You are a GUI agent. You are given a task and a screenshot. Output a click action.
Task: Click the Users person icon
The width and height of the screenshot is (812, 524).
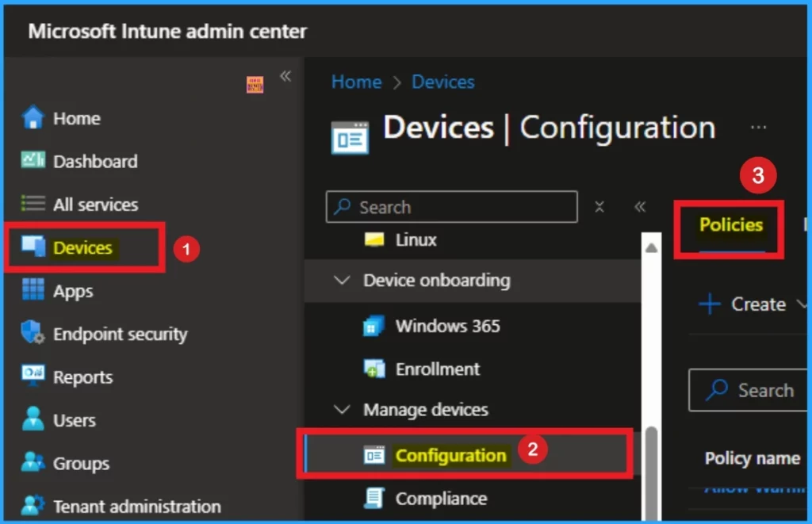coord(33,419)
